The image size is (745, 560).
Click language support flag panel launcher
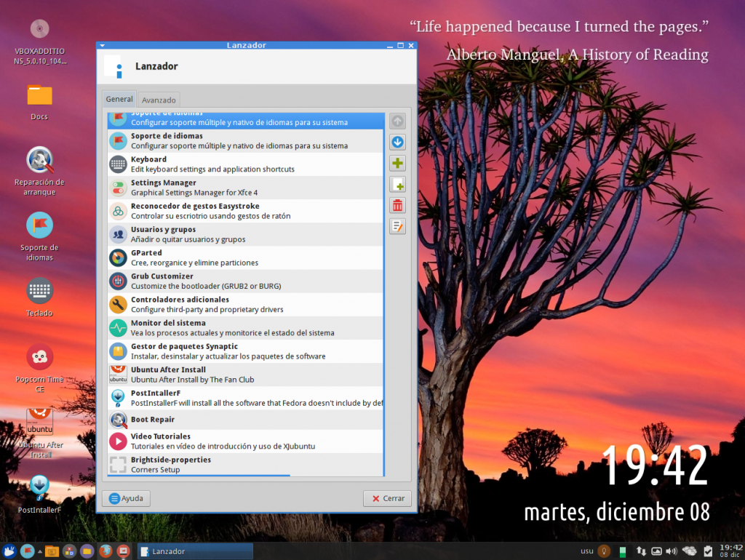click(28, 551)
